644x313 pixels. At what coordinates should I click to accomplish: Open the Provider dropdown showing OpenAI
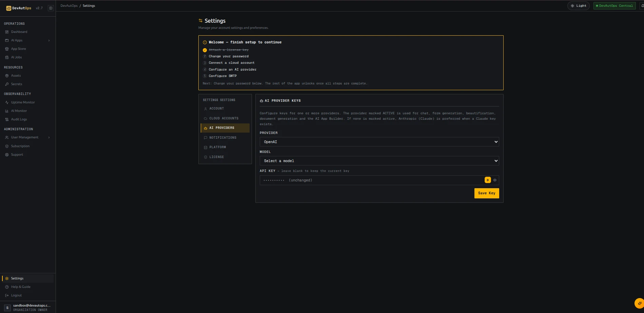click(379, 142)
